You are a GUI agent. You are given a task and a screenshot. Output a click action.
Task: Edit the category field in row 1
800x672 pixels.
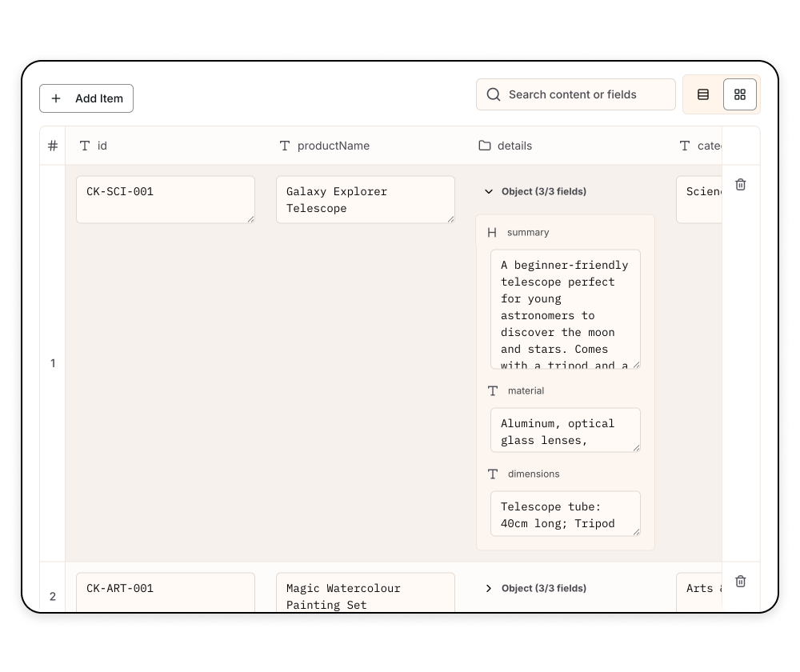699,199
